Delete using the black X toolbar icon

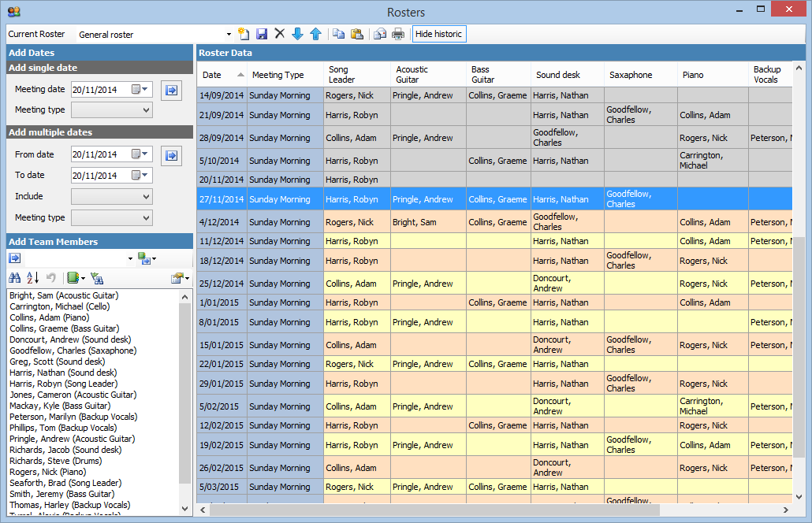tap(280, 34)
